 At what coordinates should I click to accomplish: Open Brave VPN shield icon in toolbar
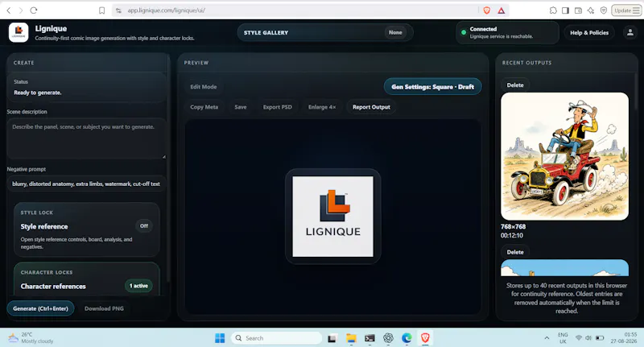click(603, 10)
